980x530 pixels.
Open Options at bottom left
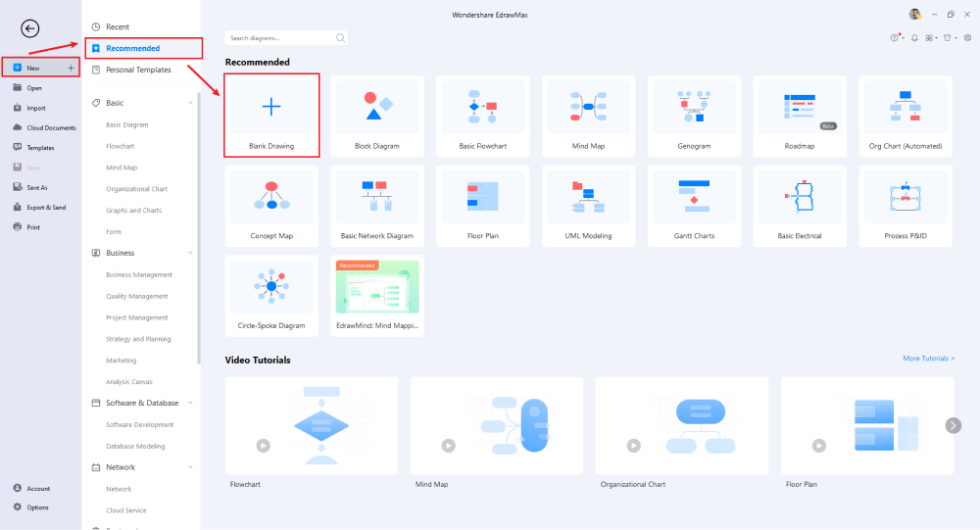[37, 507]
